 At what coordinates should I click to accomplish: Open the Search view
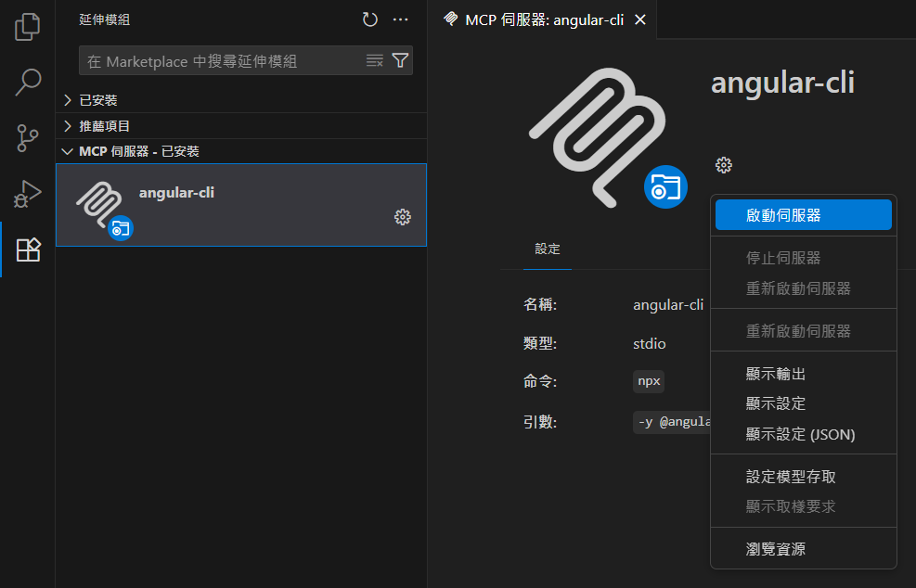(27, 83)
